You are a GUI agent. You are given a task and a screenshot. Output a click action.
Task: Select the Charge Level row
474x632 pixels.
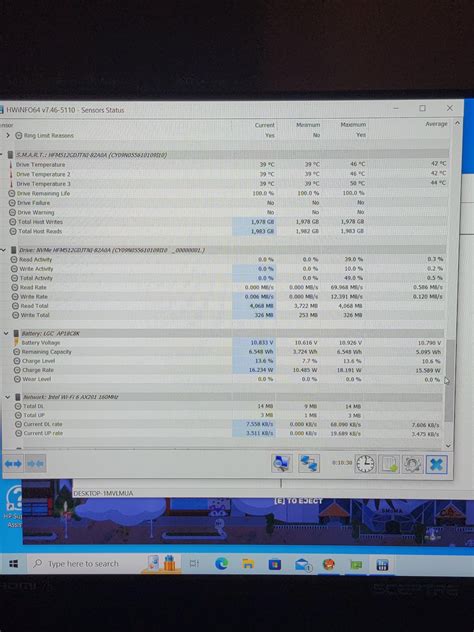coord(229,361)
